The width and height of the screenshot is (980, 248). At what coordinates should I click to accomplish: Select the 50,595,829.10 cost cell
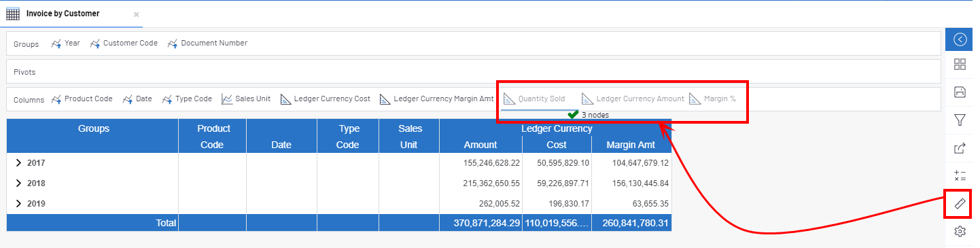(x=557, y=163)
